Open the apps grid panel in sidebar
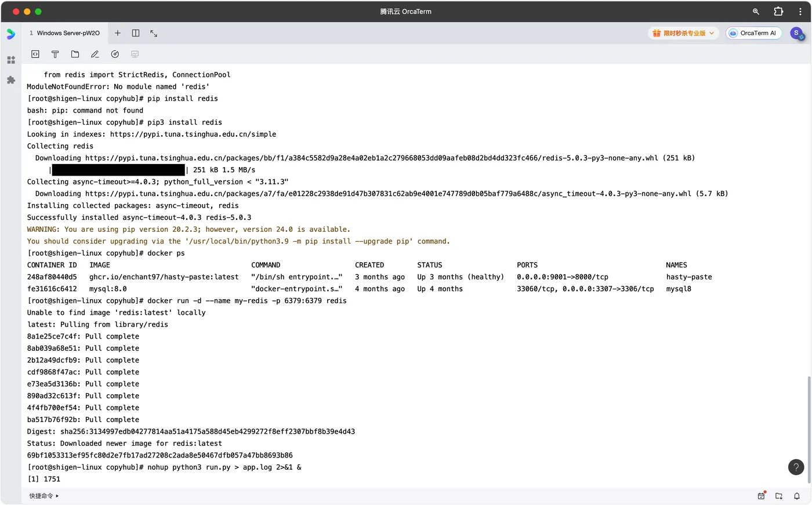The width and height of the screenshot is (812, 505). click(11, 60)
